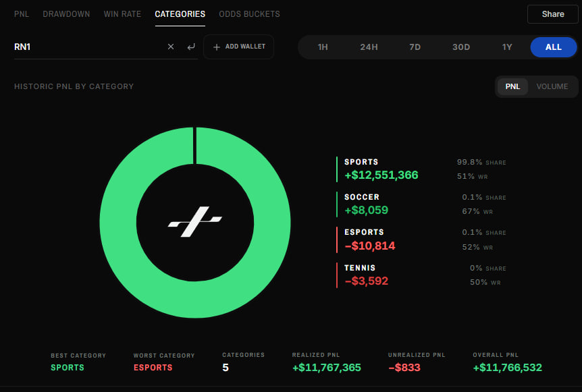
Task: Submit wallet search with the return arrow icon
Action: coord(191,47)
